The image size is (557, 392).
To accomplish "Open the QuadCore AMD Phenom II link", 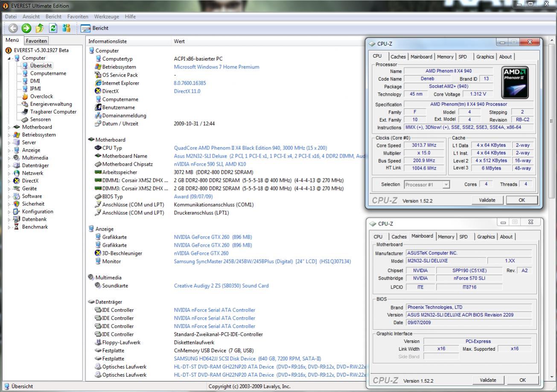I will [251, 148].
